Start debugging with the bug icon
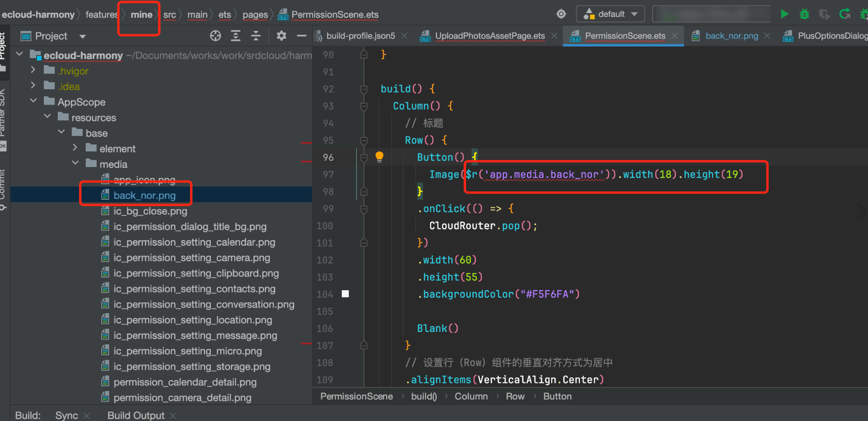This screenshot has height=421, width=868. point(804,14)
